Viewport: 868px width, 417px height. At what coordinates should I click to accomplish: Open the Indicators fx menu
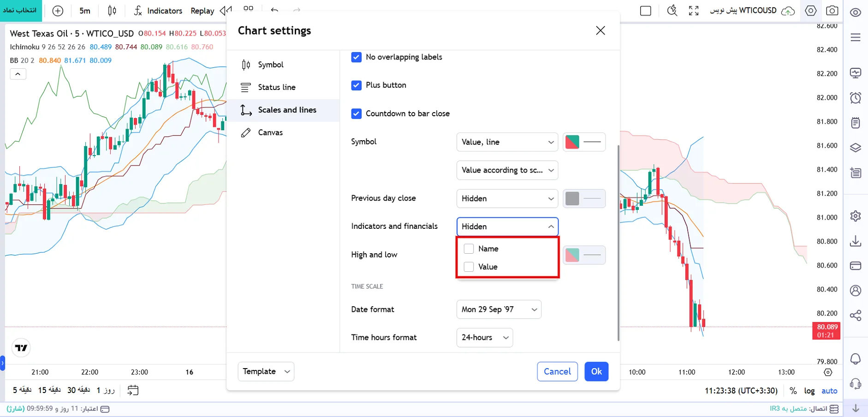(x=158, y=11)
